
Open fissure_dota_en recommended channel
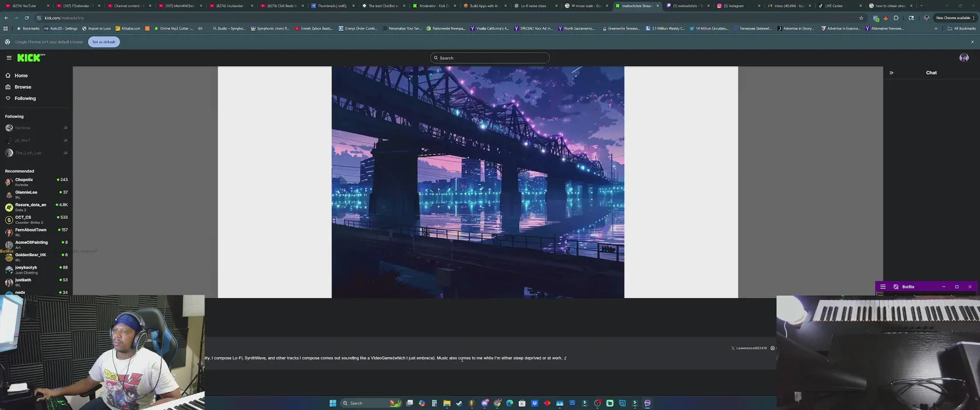tap(36, 207)
